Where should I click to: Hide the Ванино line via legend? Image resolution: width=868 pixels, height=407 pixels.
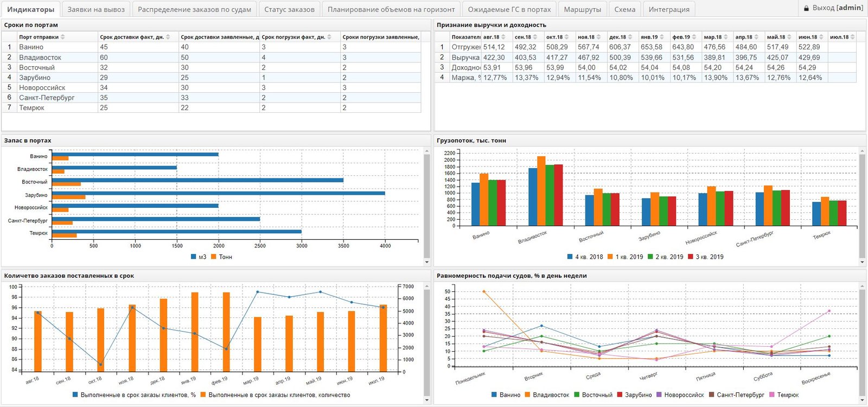coord(506,395)
